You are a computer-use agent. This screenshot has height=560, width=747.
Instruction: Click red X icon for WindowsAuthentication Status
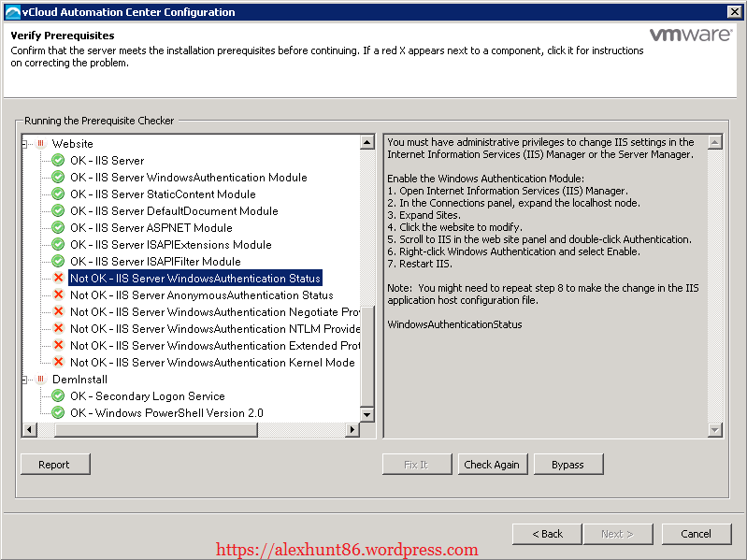click(x=59, y=278)
